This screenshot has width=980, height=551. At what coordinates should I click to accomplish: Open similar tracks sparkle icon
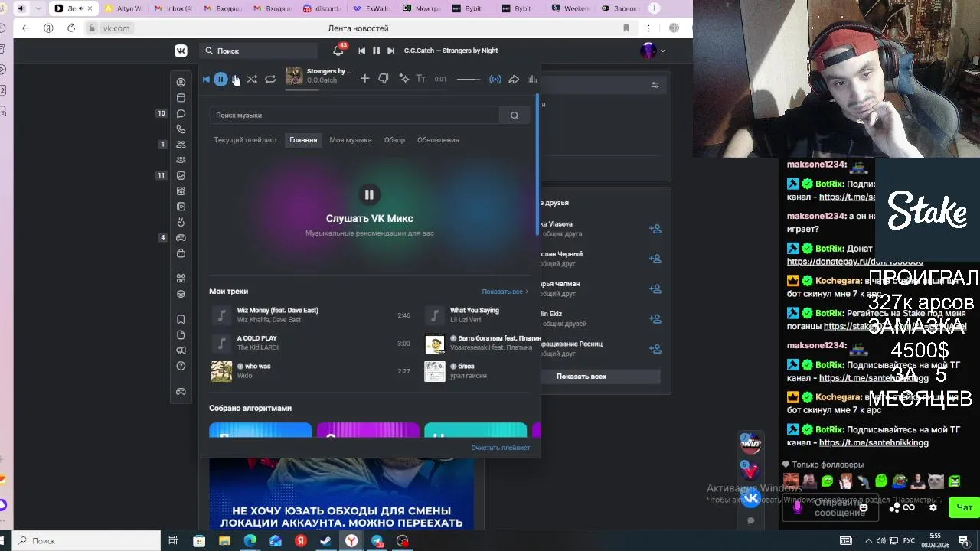click(x=404, y=79)
